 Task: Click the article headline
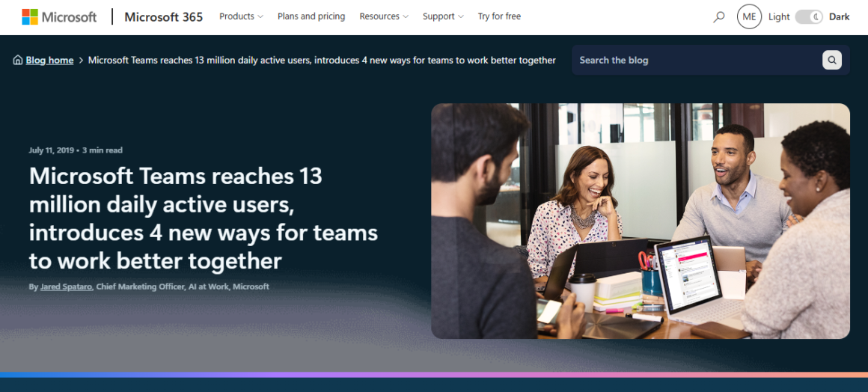coord(204,218)
